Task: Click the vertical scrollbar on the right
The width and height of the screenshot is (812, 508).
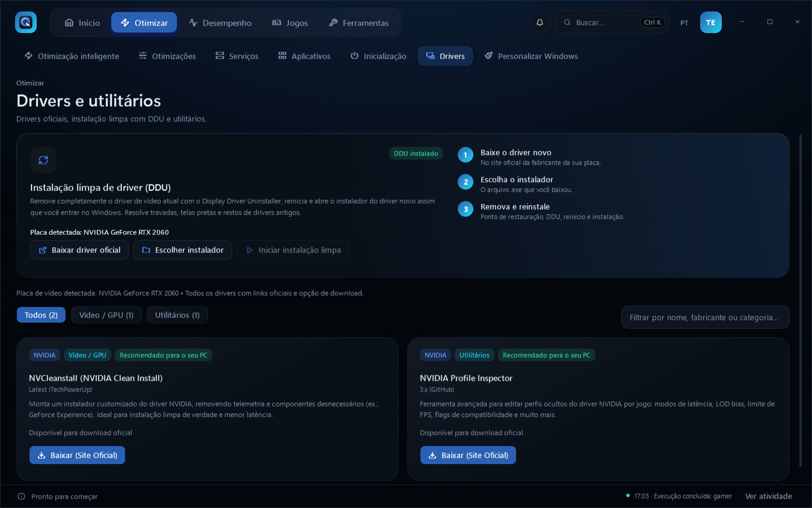Action: click(x=800, y=300)
